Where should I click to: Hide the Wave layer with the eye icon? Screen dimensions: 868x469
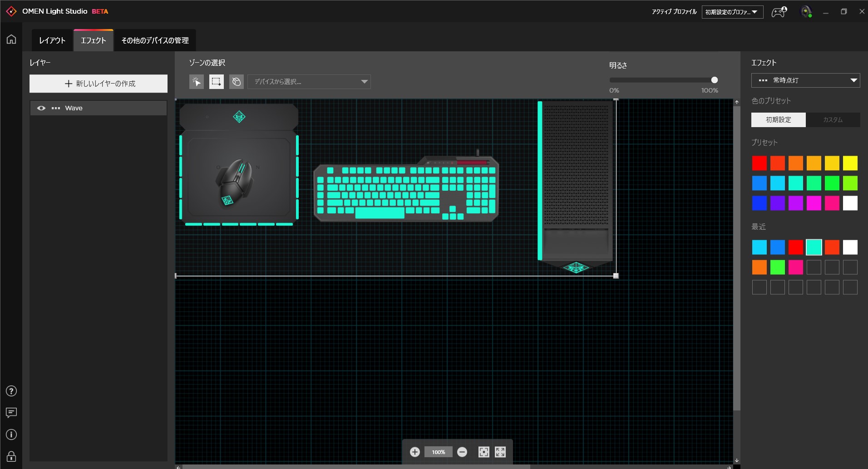[x=41, y=108]
